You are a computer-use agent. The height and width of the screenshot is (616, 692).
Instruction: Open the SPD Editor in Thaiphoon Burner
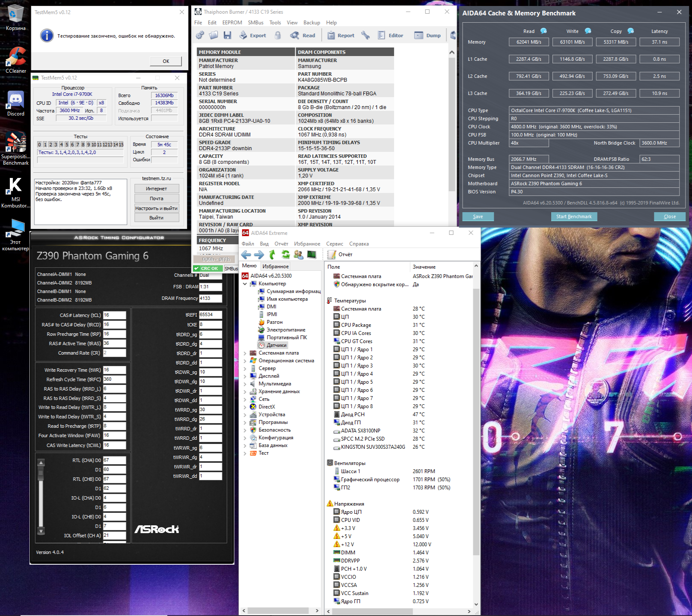(390, 35)
